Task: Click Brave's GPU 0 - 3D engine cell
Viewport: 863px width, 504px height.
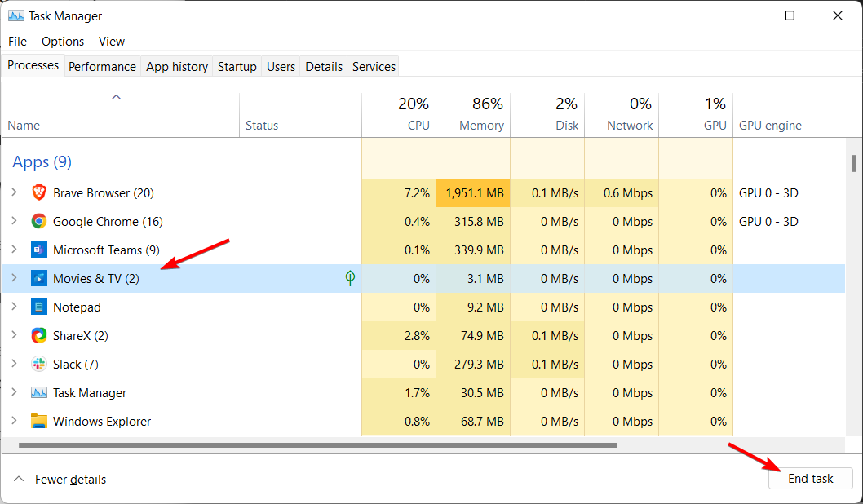Action: coord(768,193)
